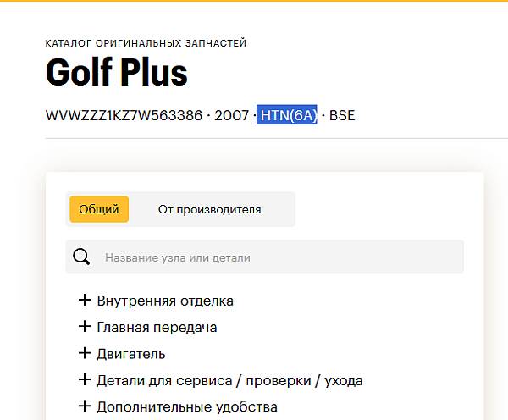Select the Двигатель category label
This screenshot has height=420, width=508.
click(131, 354)
